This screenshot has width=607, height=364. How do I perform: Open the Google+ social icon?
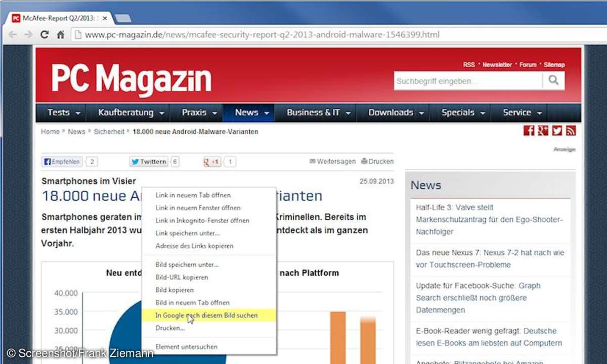[543, 131]
